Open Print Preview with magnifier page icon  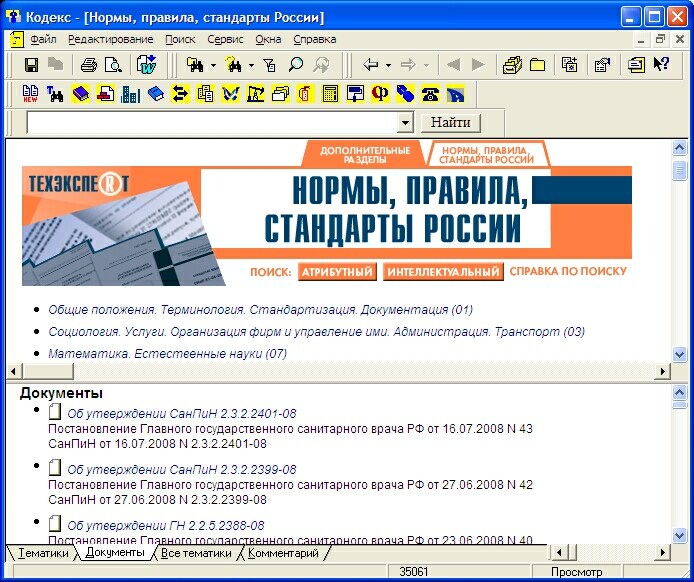[113, 65]
